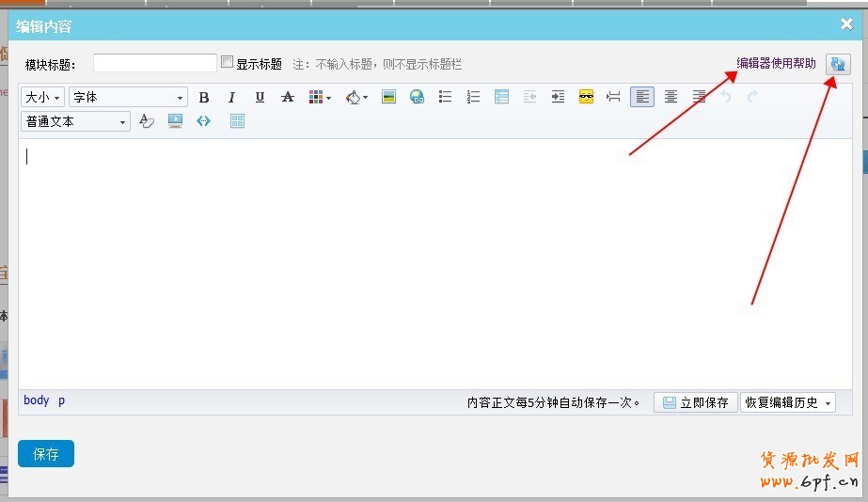
Task: Click the blue 保存 button
Action: (46, 454)
